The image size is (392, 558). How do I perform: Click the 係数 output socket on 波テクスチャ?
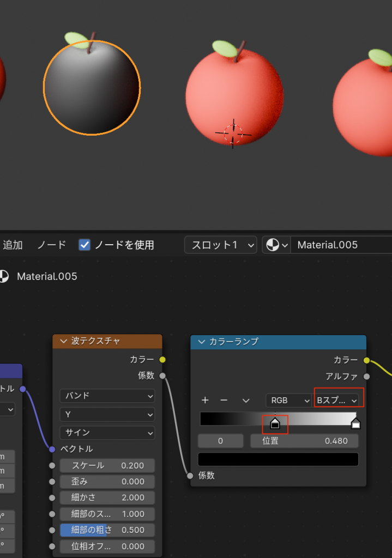(x=162, y=375)
